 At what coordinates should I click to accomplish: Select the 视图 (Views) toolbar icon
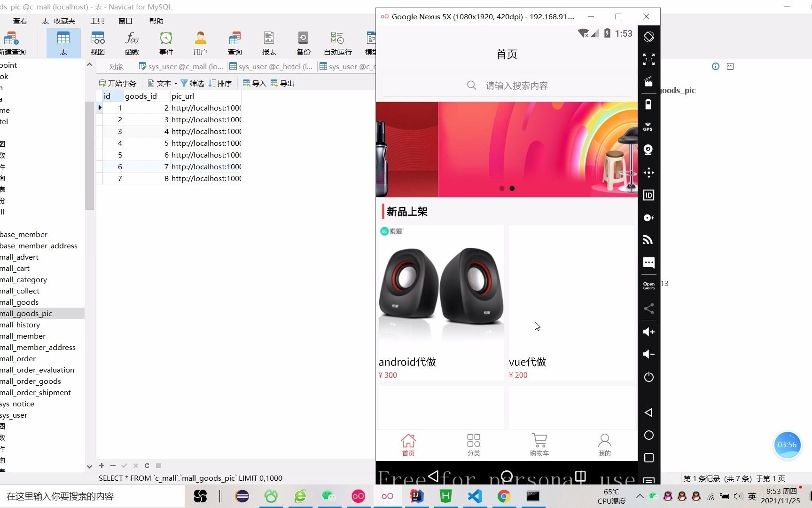(97, 42)
